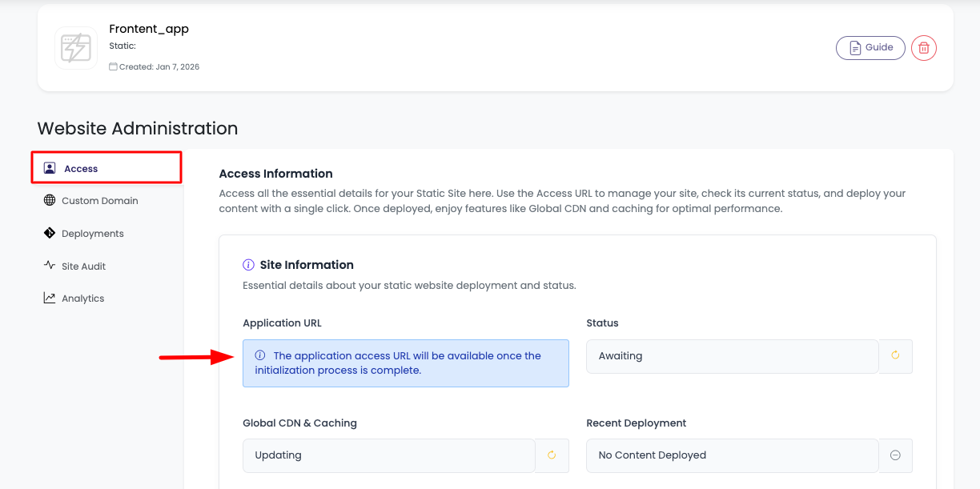This screenshot has width=980, height=489.
Task: Select the globe icon next to Custom Domain
Action: (49, 200)
